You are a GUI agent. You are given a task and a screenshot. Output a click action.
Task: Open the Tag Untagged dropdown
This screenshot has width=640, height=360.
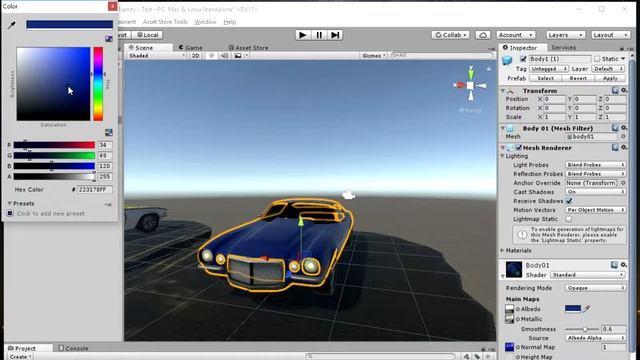[x=549, y=69]
